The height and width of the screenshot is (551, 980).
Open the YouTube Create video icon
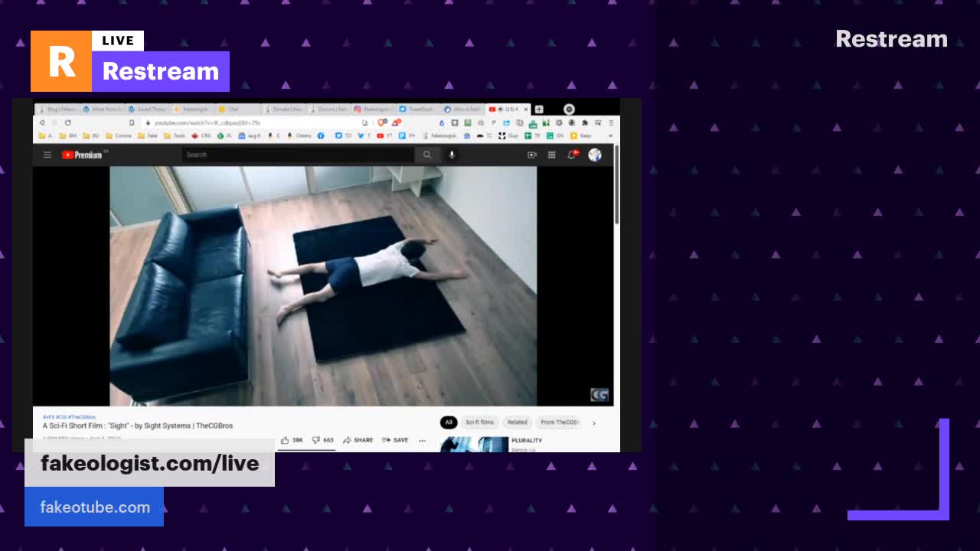pyautogui.click(x=532, y=155)
